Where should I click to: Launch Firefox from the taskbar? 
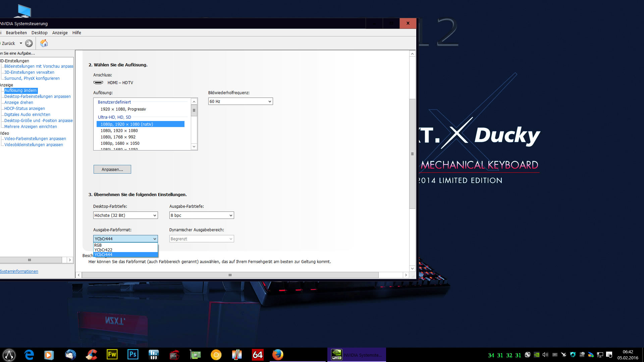[278, 355]
